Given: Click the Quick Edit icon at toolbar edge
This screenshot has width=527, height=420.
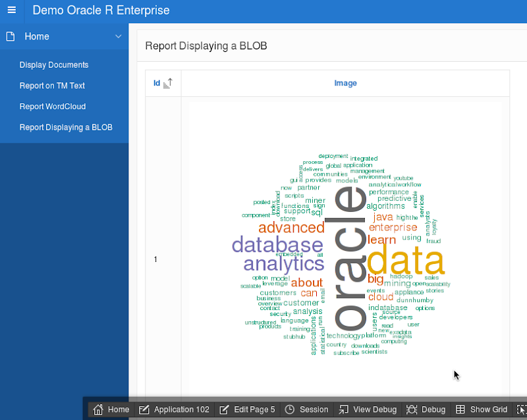Looking at the screenshot, I should (x=521, y=409).
